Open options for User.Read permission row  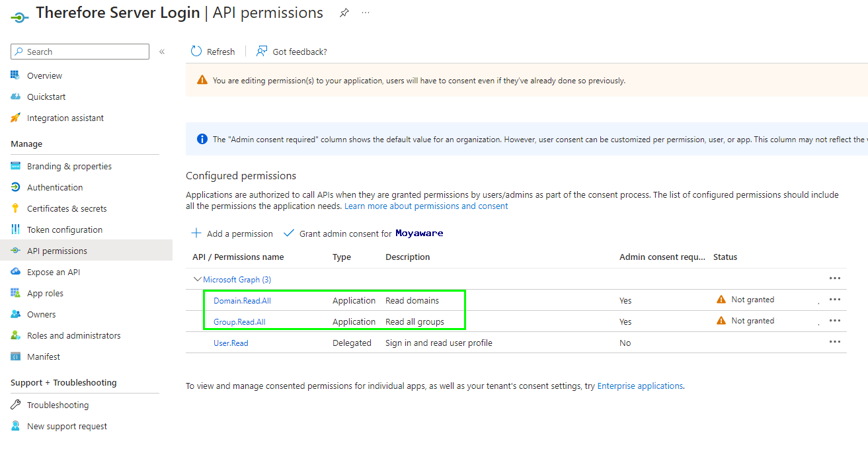834,341
